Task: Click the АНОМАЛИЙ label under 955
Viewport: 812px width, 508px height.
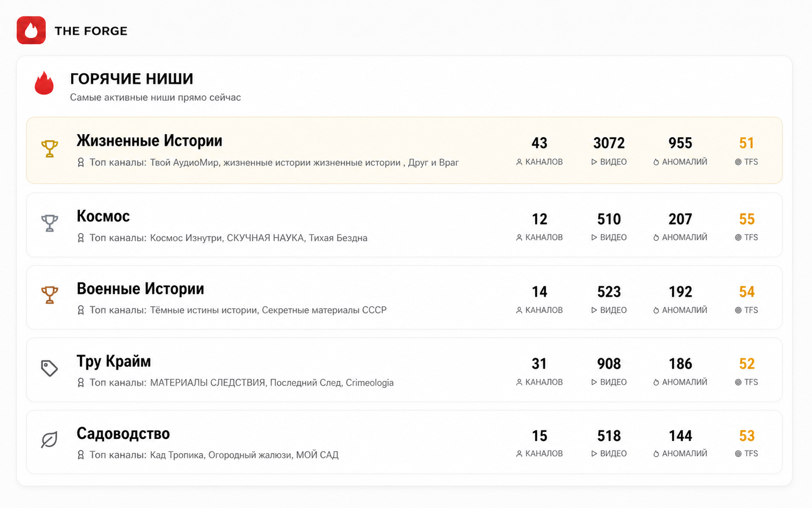Action: [x=685, y=162]
